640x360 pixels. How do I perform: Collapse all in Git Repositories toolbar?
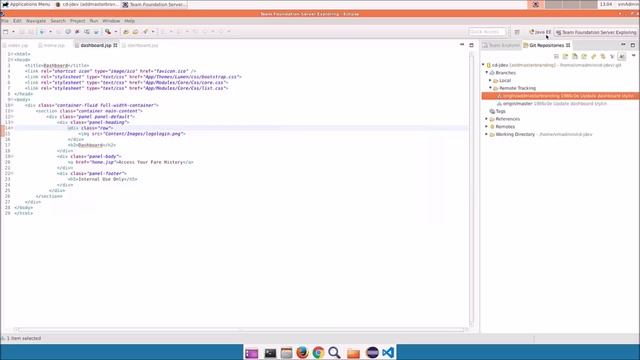[556, 56]
